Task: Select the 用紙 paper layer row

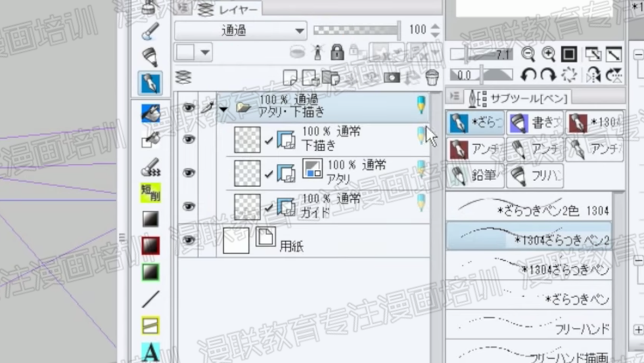Action: point(304,240)
